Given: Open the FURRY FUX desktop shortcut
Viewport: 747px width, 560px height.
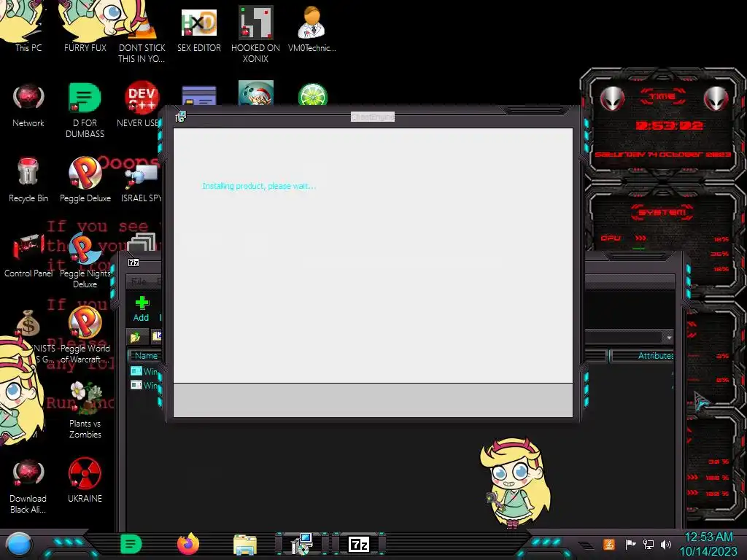Looking at the screenshot, I should coord(85,27).
